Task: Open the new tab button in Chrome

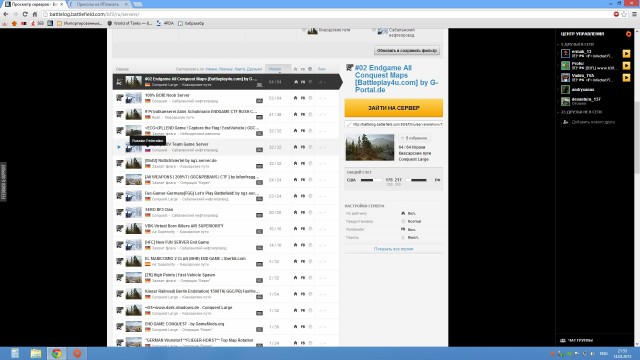Action: [x=138, y=4]
